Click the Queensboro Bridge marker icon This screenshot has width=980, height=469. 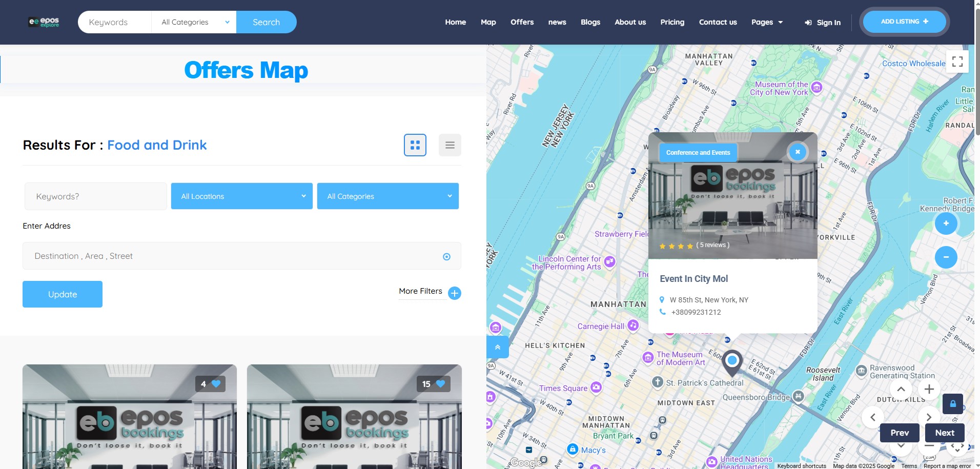coord(798,396)
